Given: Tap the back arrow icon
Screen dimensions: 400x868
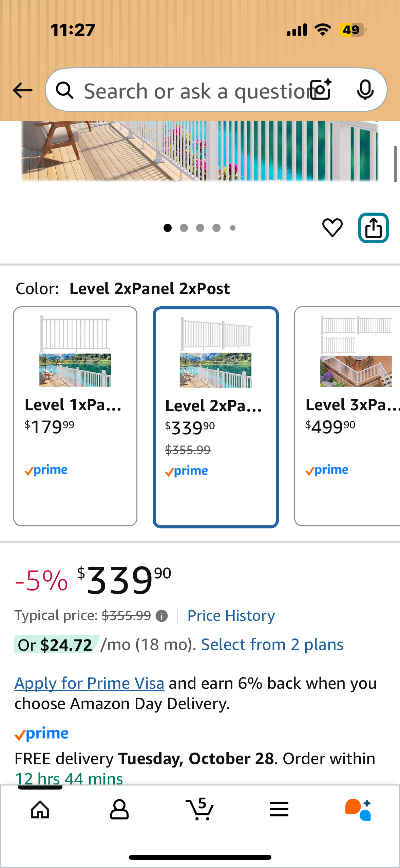Looking at the screenshot, I should point(22,91).
